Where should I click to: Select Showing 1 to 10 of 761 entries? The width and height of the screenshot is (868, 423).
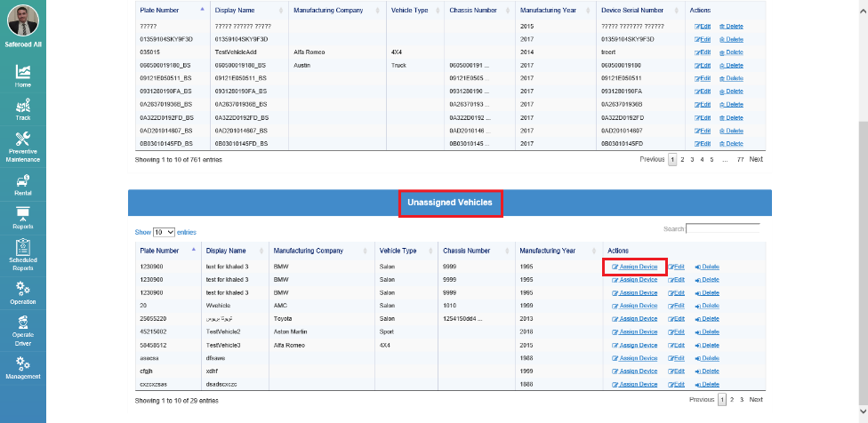pyautogui.click(x=178, y=160)
